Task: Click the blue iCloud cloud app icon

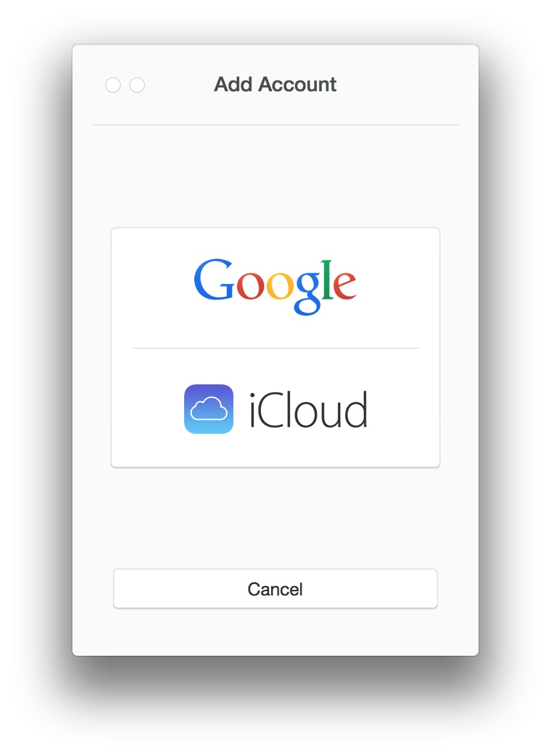Action: tap(209, 409)
